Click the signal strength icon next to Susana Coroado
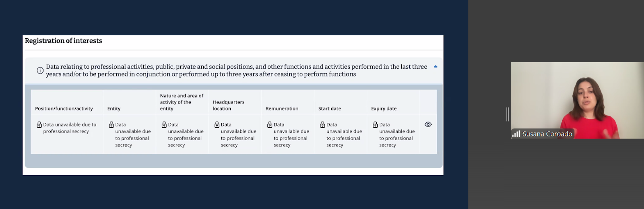644x209 pixels. pyautogui.click(x=516, y=134)
